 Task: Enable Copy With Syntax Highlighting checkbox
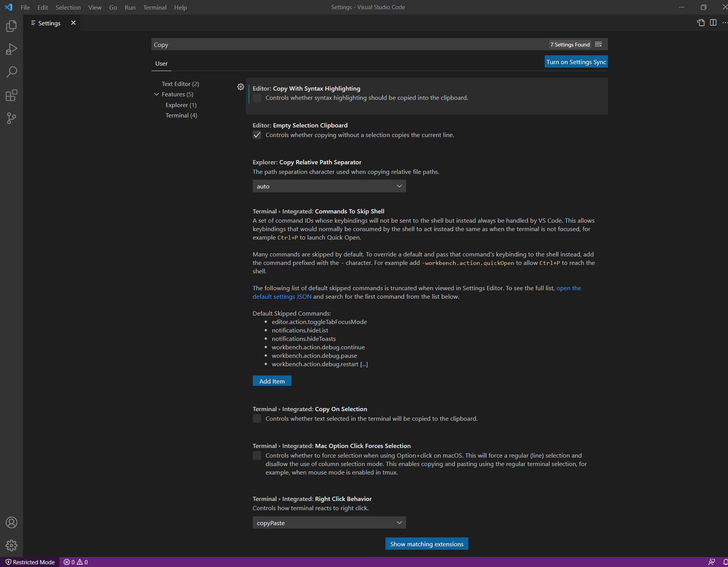257,98
